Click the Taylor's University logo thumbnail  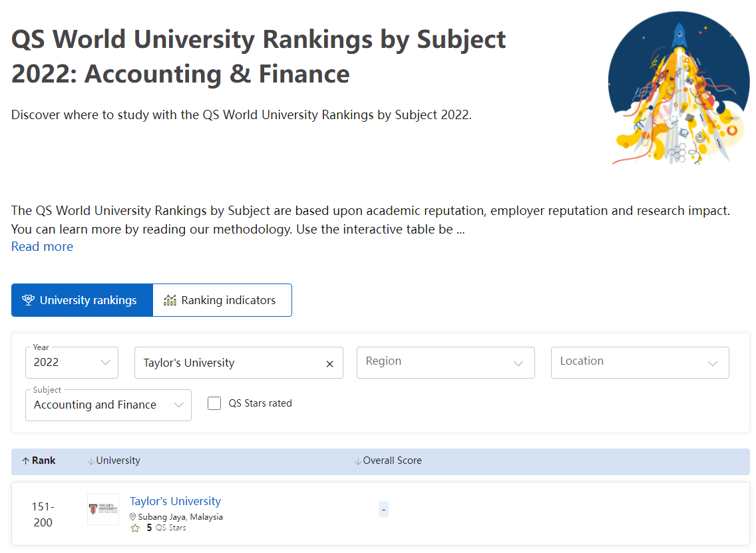[102, 508]
